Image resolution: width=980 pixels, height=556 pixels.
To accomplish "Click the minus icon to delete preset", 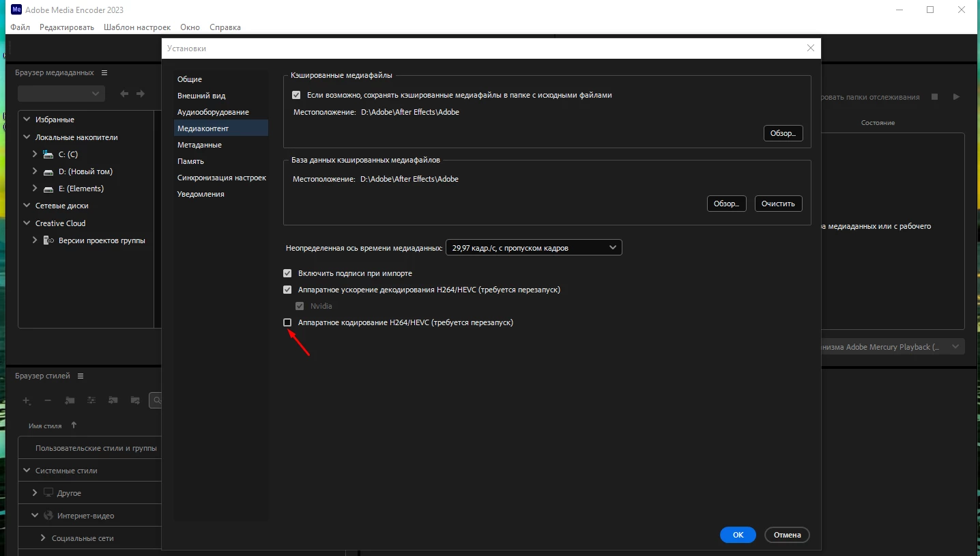I will [x=48, y=400].
